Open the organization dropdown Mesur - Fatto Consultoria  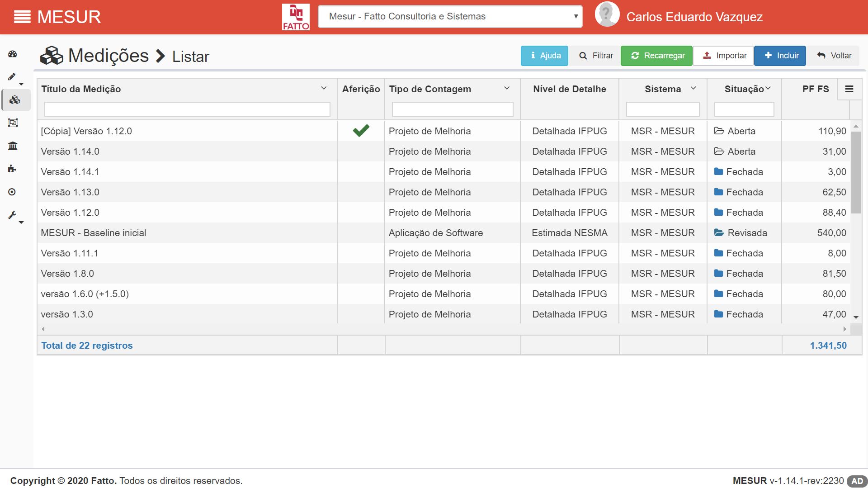click(x=450, y=17)
